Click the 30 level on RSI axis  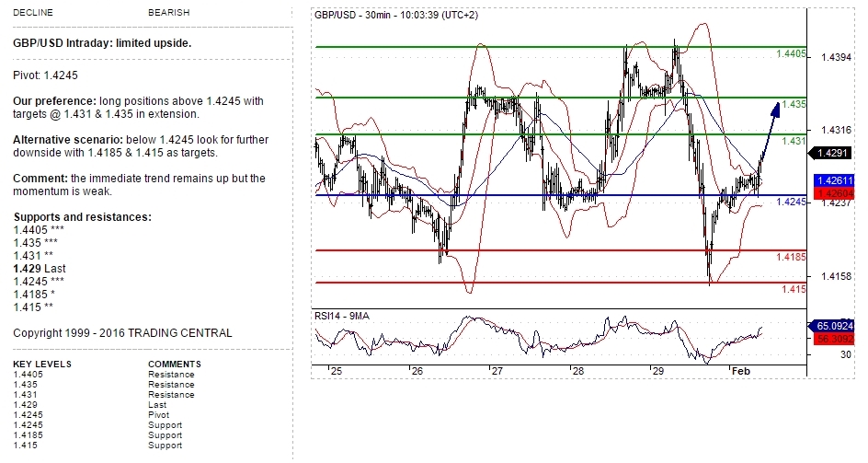[846, 355]
